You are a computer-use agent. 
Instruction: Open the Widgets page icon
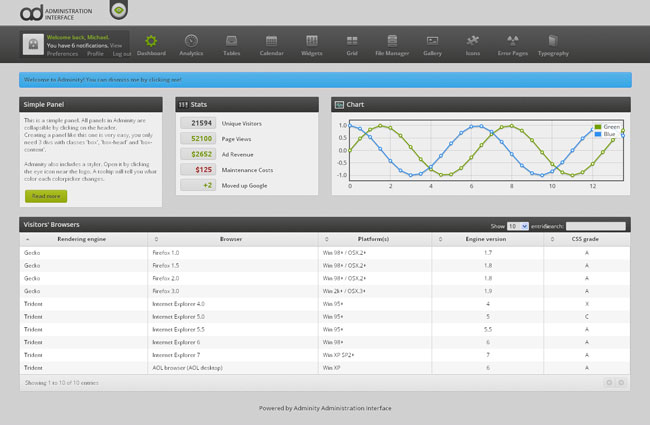coord(312,41)
